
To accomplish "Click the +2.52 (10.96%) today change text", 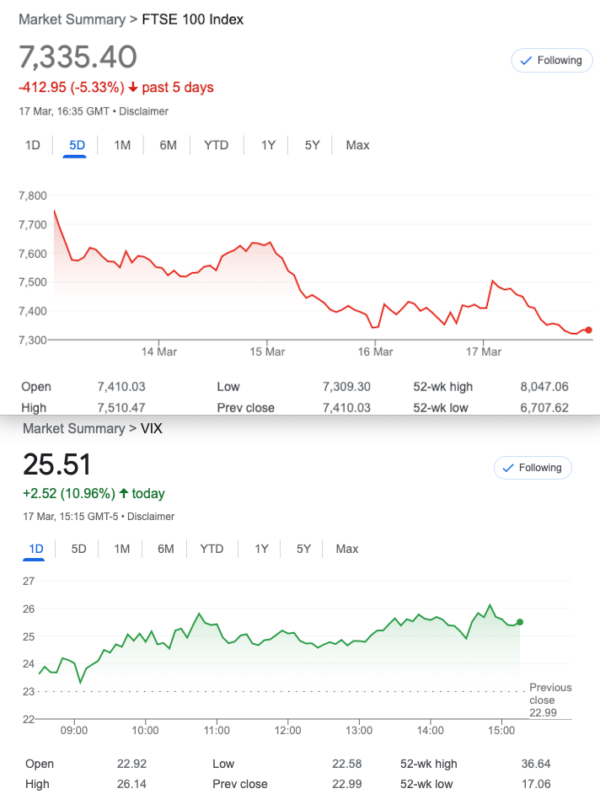I will (x=94, y=493).
